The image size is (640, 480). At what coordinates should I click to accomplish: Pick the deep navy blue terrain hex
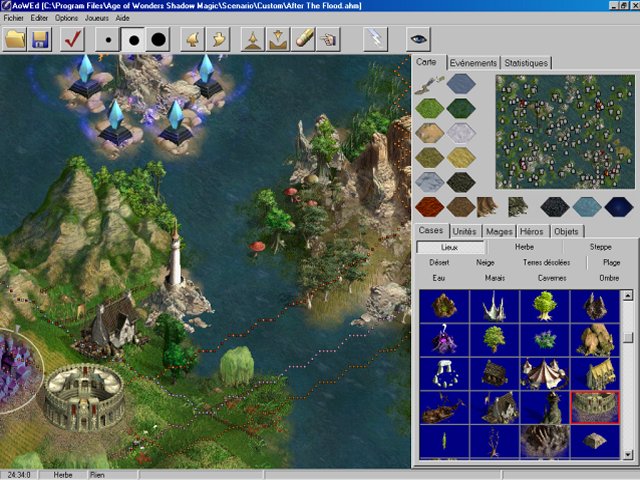619,207
